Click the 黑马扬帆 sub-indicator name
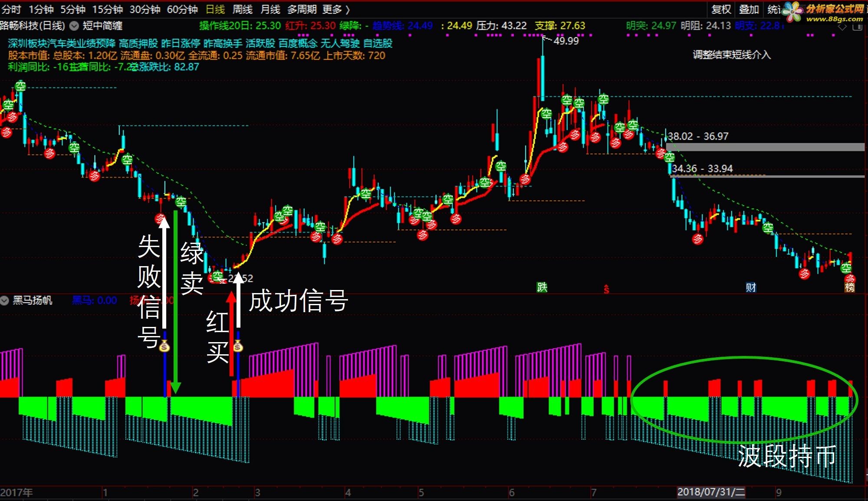868x501 pixels. (33, 300)
